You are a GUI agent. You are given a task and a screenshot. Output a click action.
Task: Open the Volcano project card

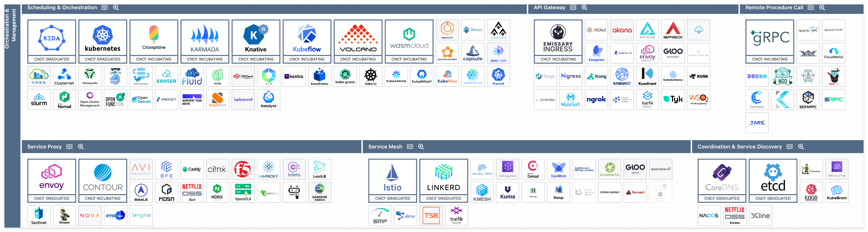point(358,41)
